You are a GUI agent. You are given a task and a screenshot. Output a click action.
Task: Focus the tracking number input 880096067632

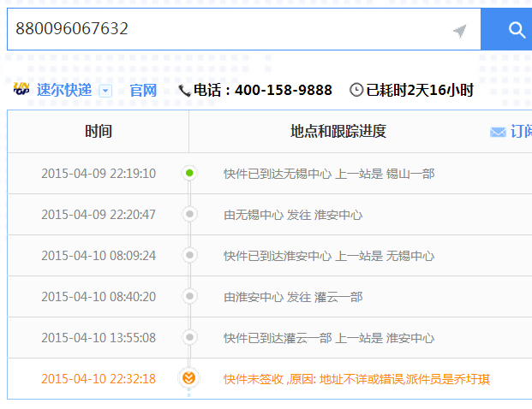[x=244, y=29]
